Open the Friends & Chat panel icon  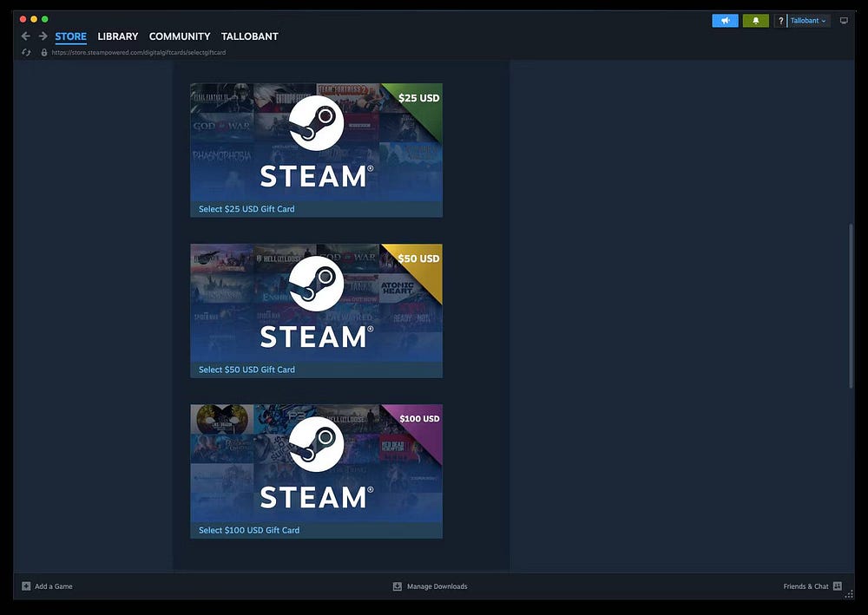(x=837, y=586)
